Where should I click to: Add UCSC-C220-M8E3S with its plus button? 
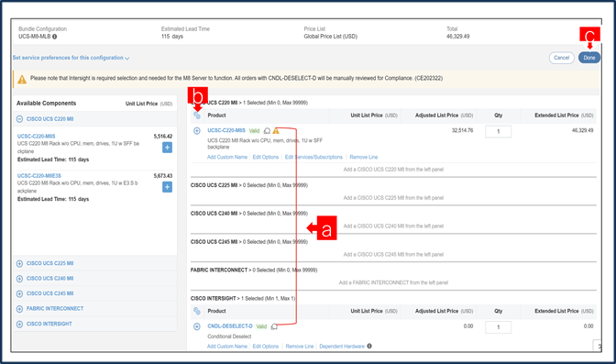[167, 187]
